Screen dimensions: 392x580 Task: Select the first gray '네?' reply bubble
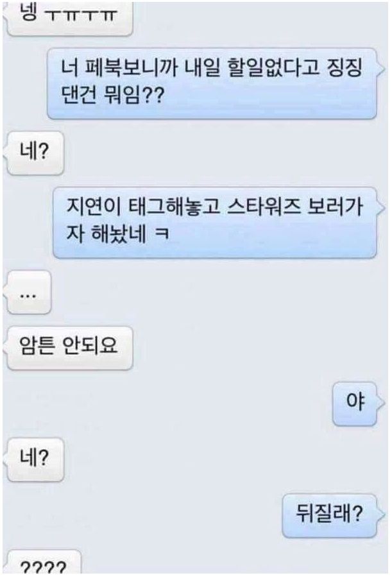[x=35, y=153]
